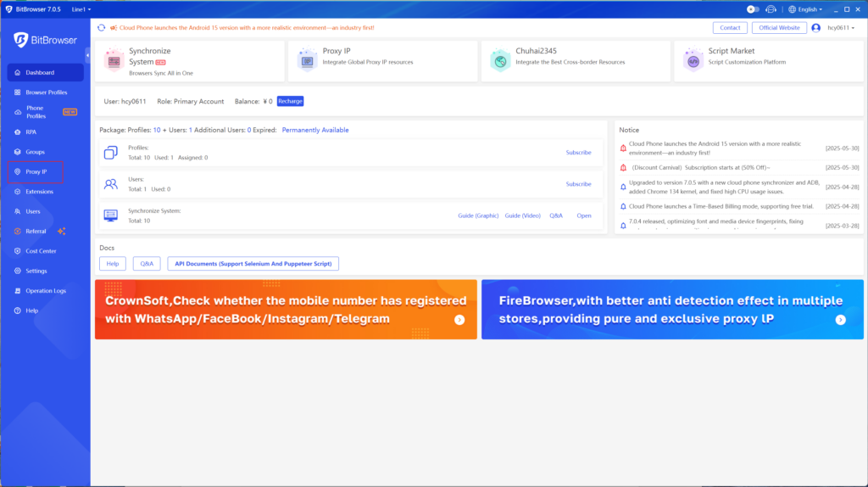
Task: Click the Cost Center shield icon
Action: pos(17,251)
